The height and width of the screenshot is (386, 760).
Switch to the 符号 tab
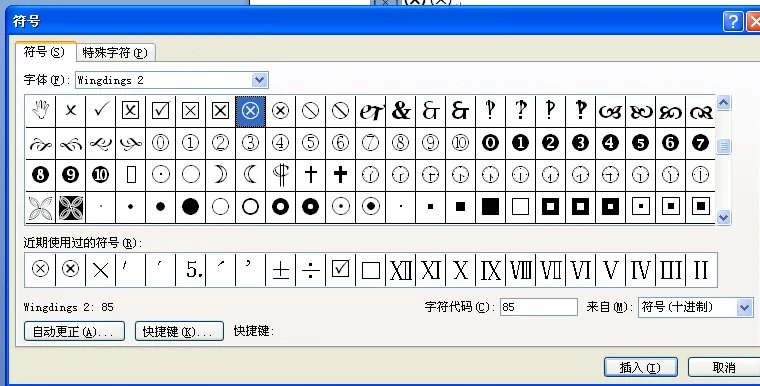tap(45, 51)
